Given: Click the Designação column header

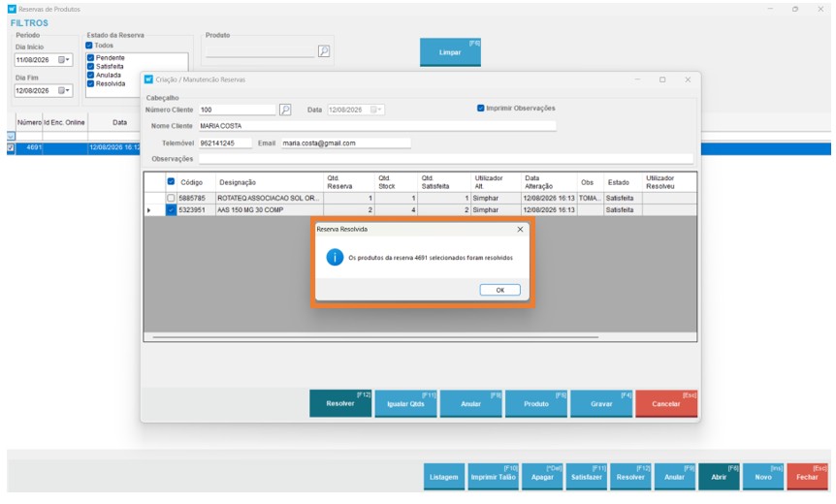Looking at the screenshot, I should pos(270,182).
